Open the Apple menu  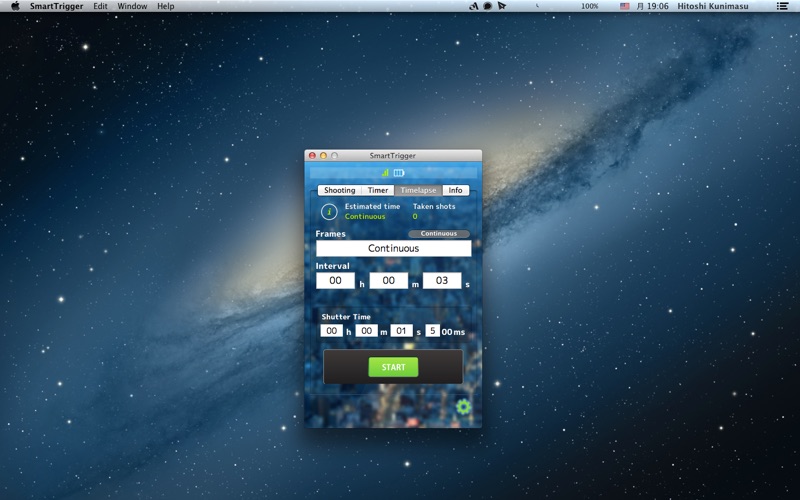(15, 6)
